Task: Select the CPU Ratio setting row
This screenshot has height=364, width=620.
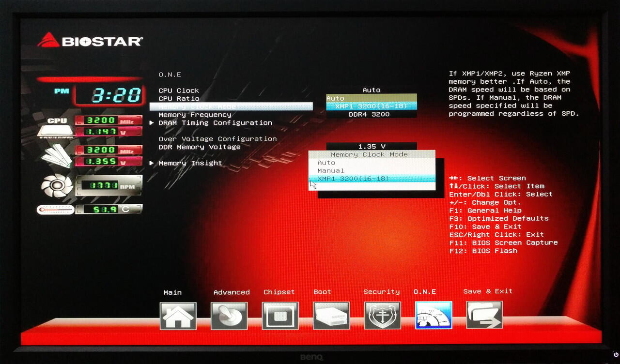Action: click(179, 98)
